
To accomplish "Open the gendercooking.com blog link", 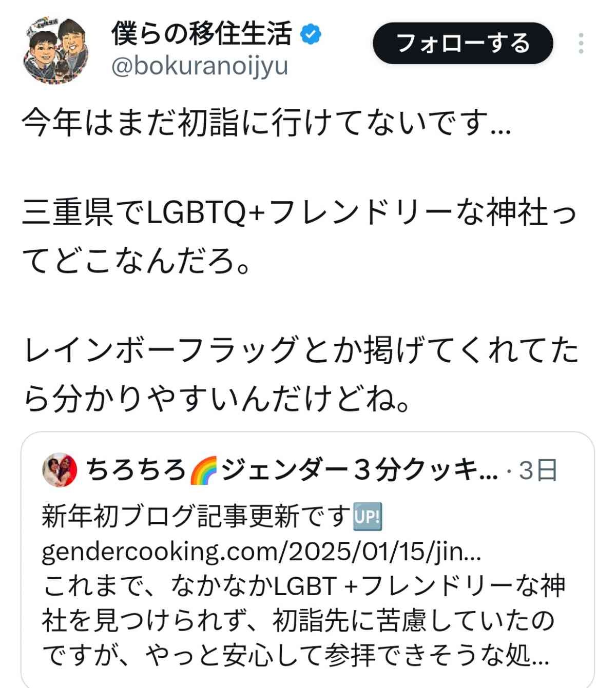I will click(x=261, y=552).
